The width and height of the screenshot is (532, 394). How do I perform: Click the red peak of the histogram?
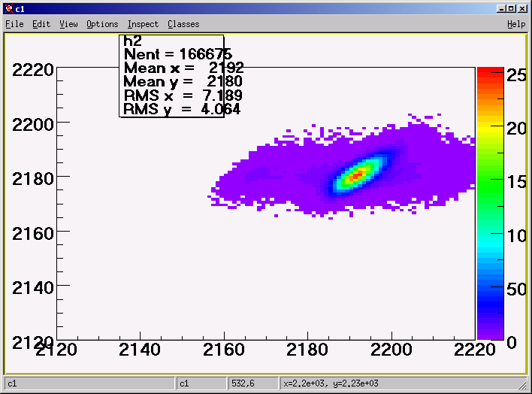point(356,175)
